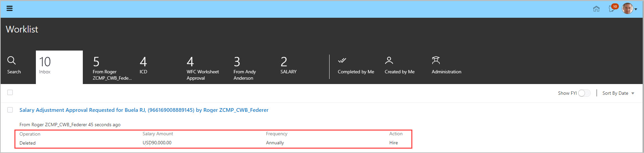The height and width of the screenshot is (153, 644).
Task: Open the WFC Worksheet Approval tab
Action: (203, 68)
